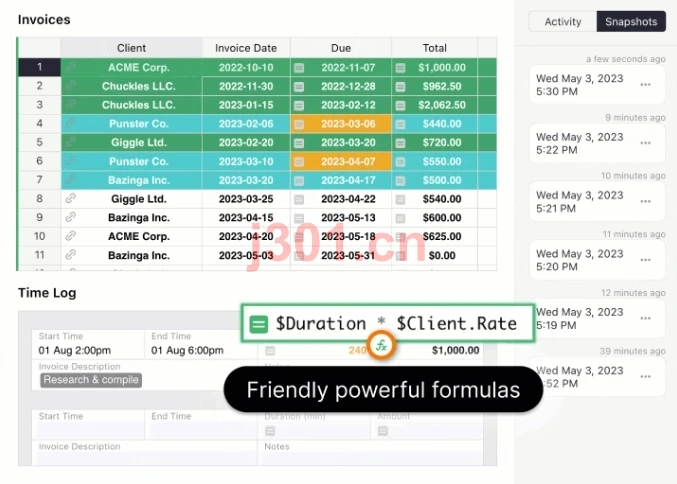Open options menu for the 39-minutes-ago snapshot
Image resolution: width=677 pixels, height=484 pixels.
pos(645,376)
